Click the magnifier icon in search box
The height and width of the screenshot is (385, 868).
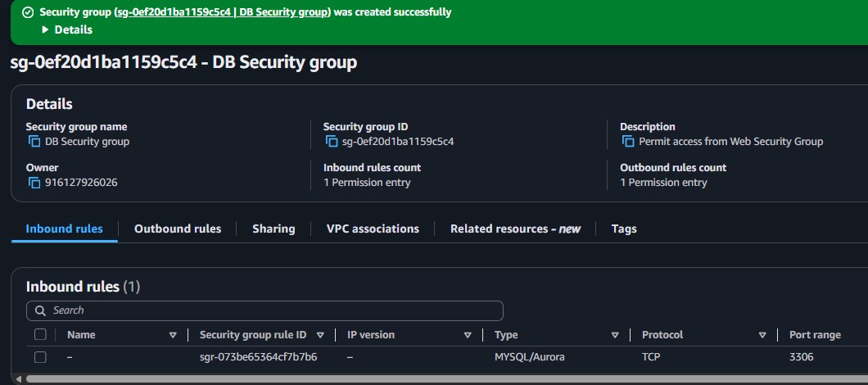(40, 310)
